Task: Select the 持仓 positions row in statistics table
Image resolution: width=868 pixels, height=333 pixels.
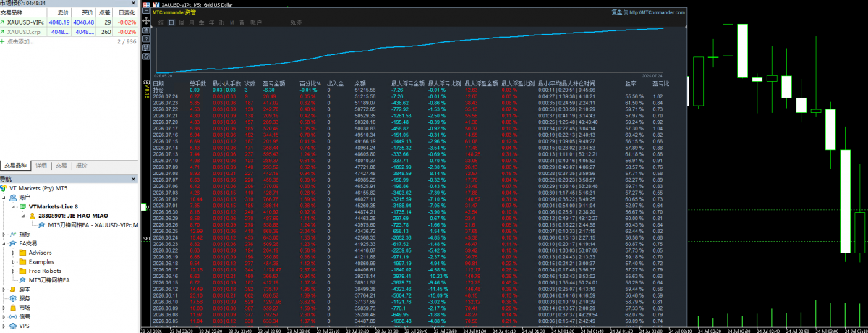Action: tap(417, 90)
